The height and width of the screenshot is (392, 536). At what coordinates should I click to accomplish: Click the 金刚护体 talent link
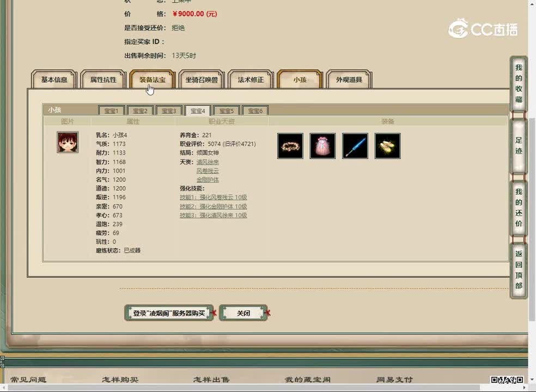208,180
